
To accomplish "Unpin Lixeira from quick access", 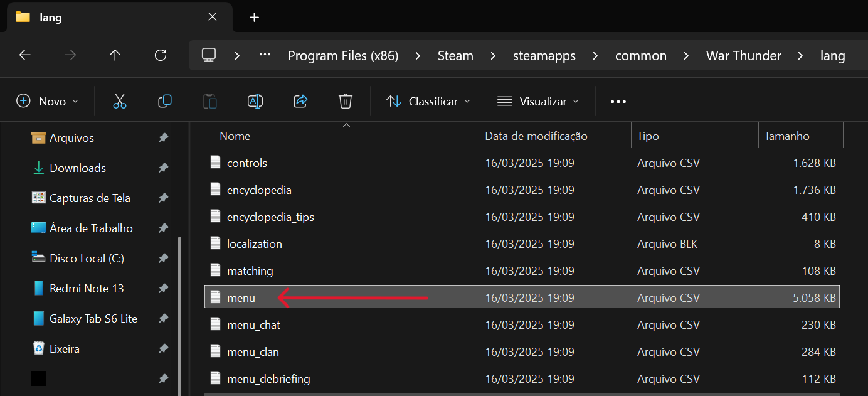I will pyautogui.click(x=163, y=349).
